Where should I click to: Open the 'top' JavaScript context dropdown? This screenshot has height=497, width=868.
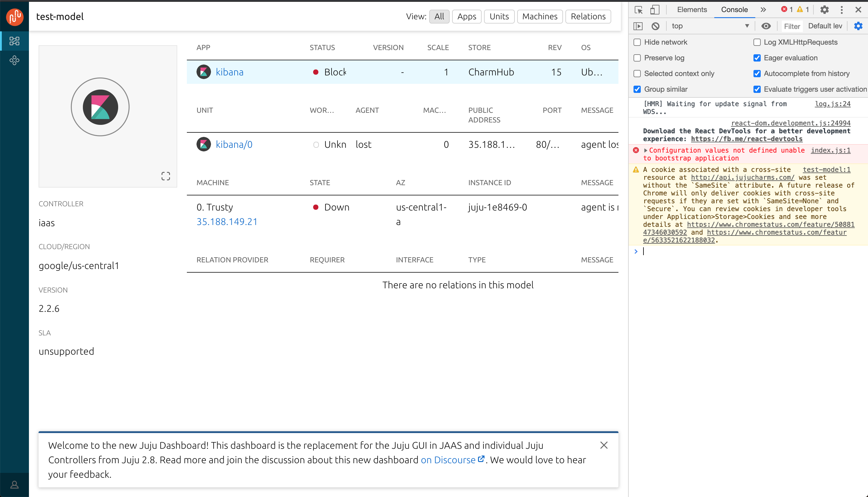(x=710, y=26)
